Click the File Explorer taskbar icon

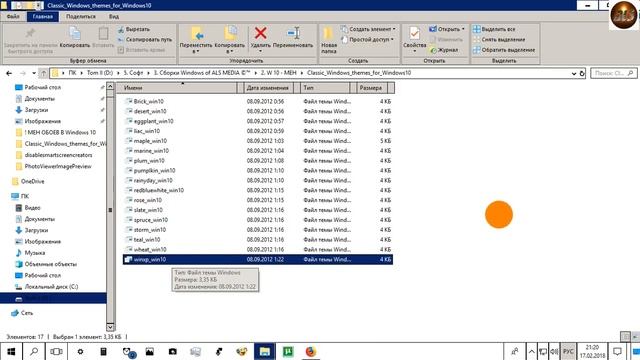[x=264, y=351]
